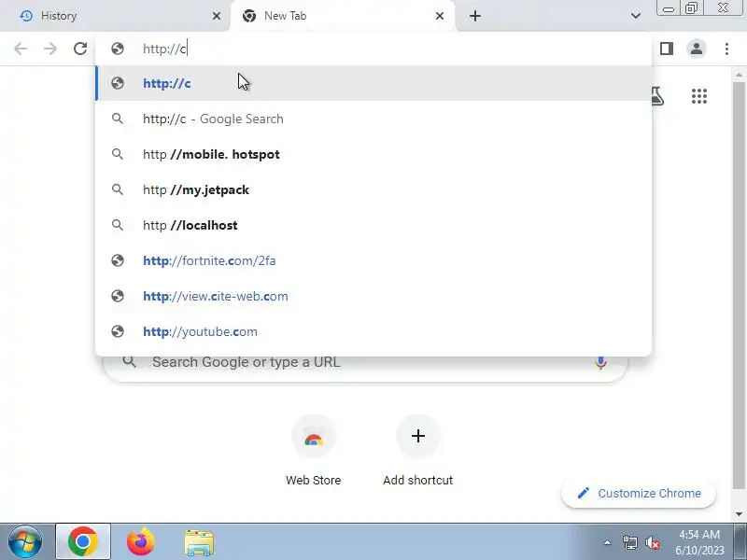Reload the page with the refresh icon
This screenshot has width=747, height=560.
click(80, 49)
